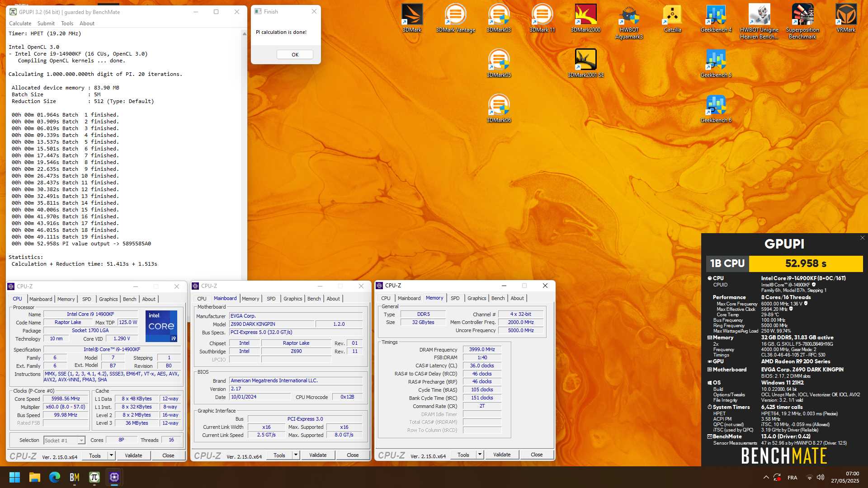Click the 52.958 s result in BenchMate
The height and width of the screenshot is (488, 868).
tap(806, 263)
